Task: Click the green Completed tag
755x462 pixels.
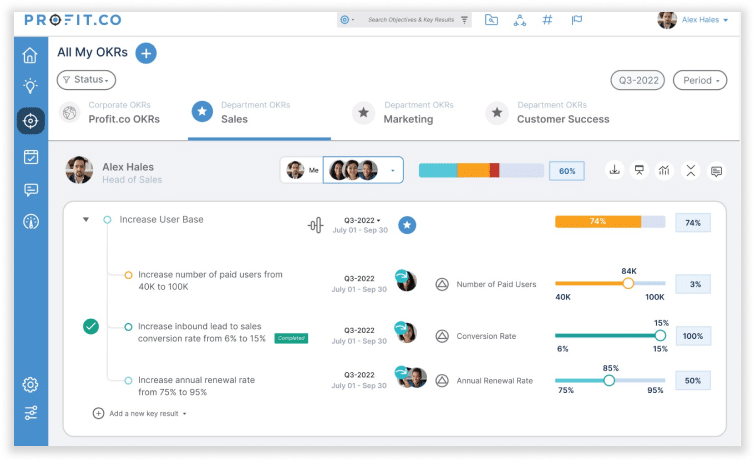Action: click(x=291, y=338)
